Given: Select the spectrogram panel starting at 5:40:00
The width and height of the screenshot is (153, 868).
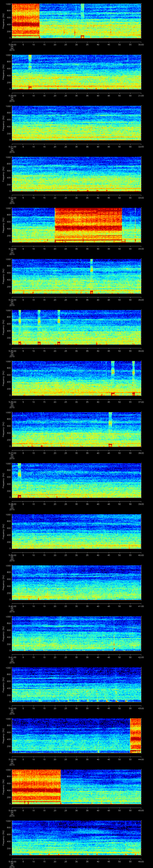Looking at the screenshot, I should 76,582.
